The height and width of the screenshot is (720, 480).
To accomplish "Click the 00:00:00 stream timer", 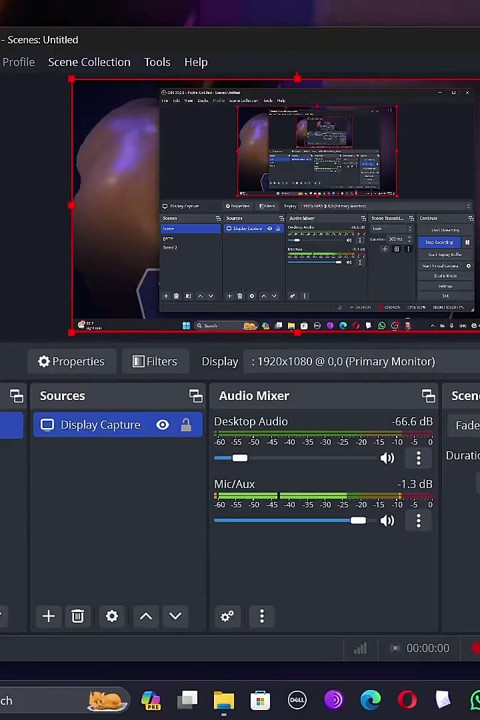I will coord(428,648).
